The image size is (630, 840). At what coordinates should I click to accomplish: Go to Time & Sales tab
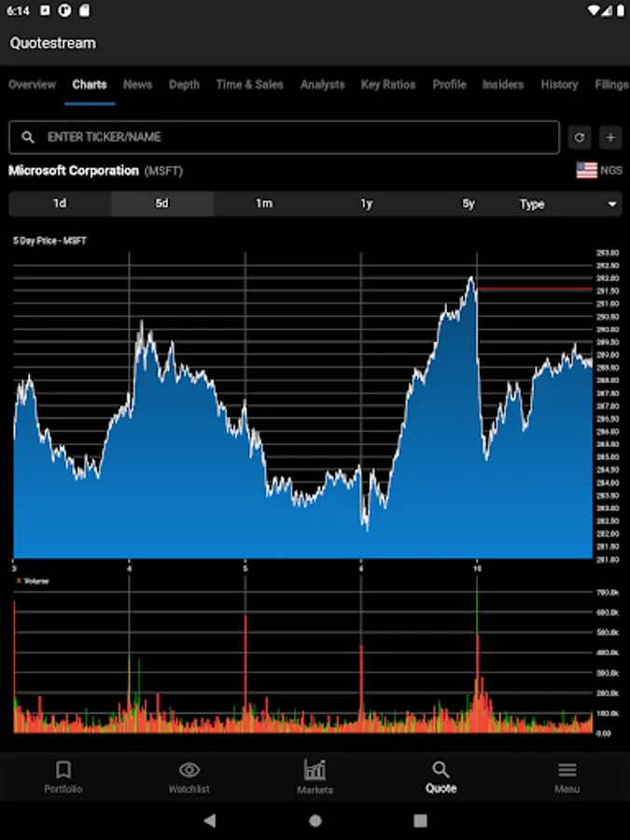(x=249, y=85)
